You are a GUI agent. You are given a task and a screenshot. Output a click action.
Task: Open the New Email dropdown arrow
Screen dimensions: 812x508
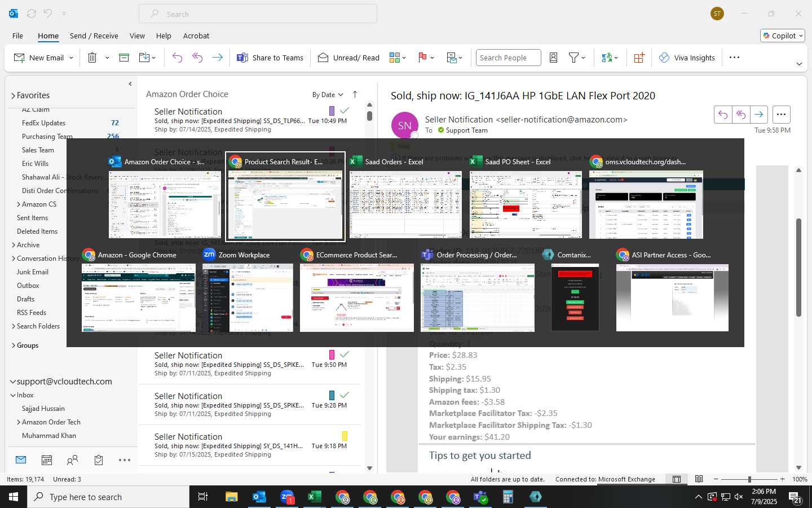[71, 58]
